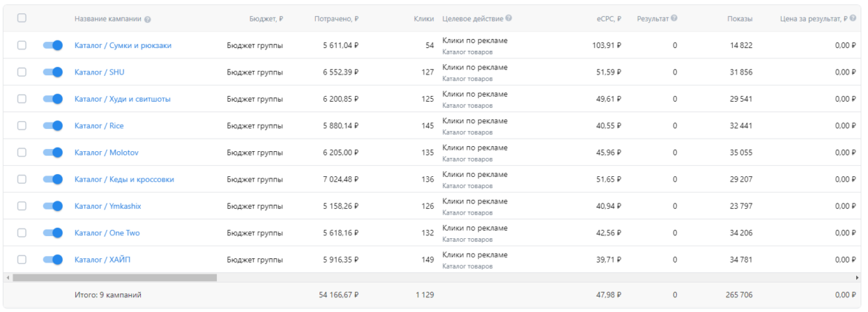Open the "Каталог / Худи и свитшоты" link
The image size is (868, 312).
coord(123,99)
